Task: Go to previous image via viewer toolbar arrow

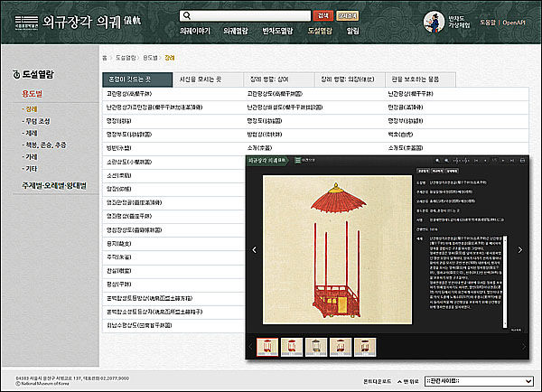Action: point(485,161)
